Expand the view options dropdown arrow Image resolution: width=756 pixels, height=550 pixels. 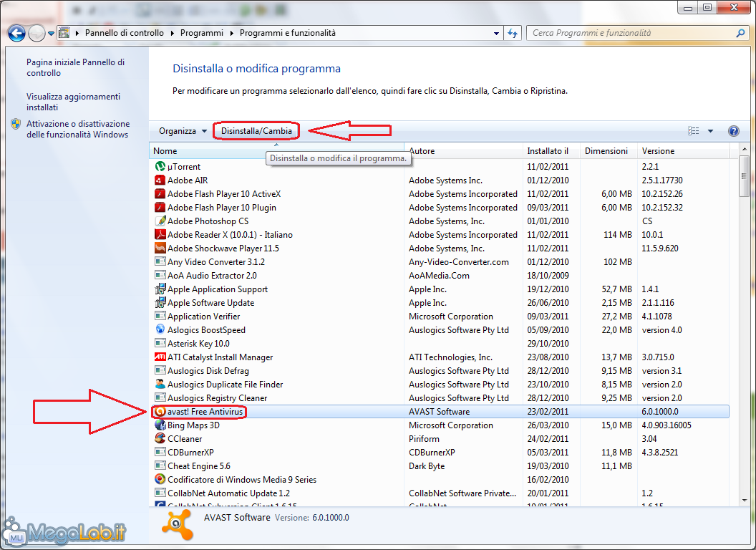[x=710, y=131]
